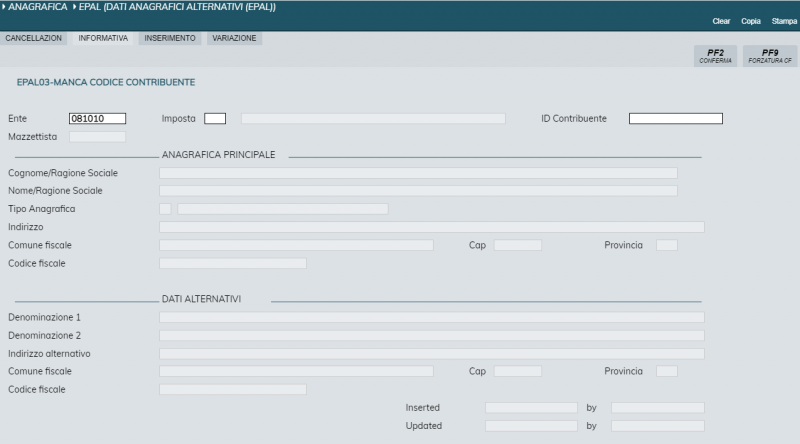Click the Denominazione 1 field

pos(431,318)
